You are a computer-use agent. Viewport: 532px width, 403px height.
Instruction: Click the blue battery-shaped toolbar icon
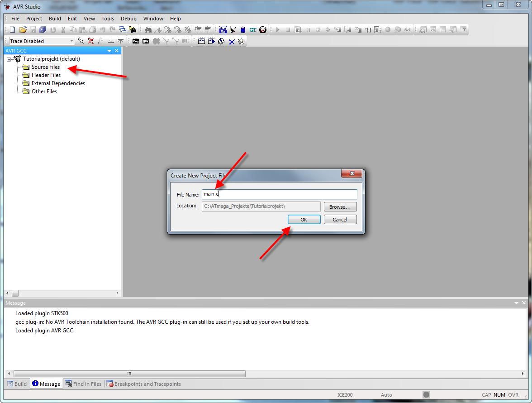243,30
